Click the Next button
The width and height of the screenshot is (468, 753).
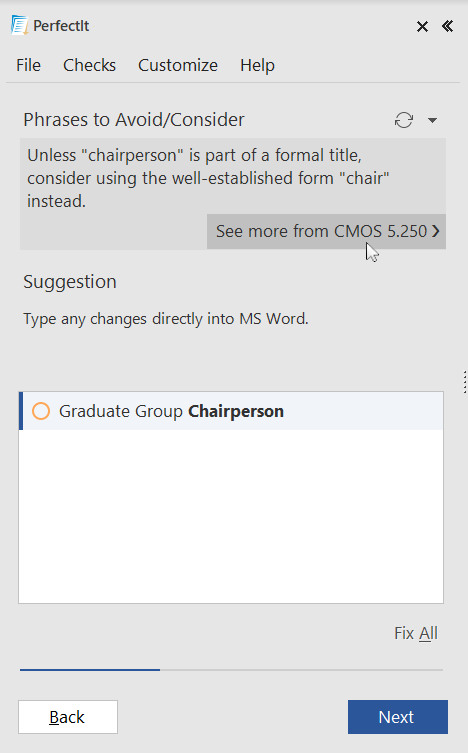pyautogui.click(x=398, y=717)
